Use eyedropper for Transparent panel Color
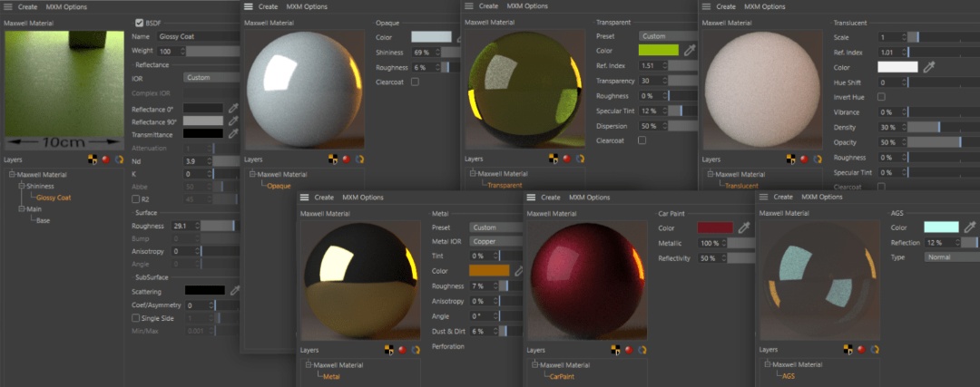980x387 pixels. coord(690,50)
